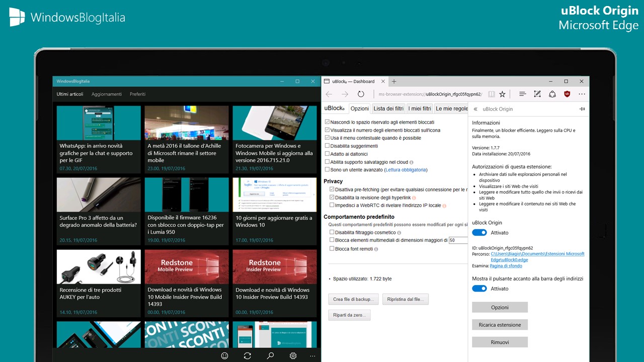Toggle Visualizza il numero degli elementi bloccati checkbox

click(x=328, y=130)
